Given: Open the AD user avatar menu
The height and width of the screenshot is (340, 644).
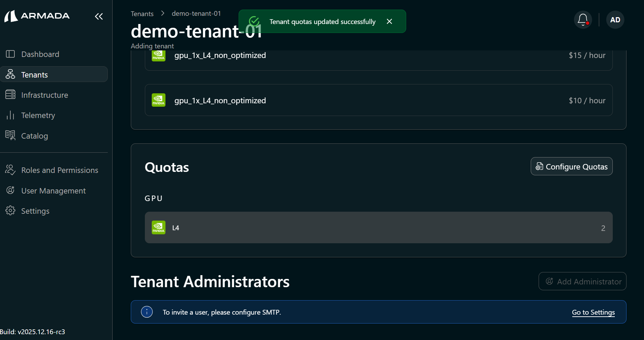Looking at the screenshot, I should (x=615, y=20).
